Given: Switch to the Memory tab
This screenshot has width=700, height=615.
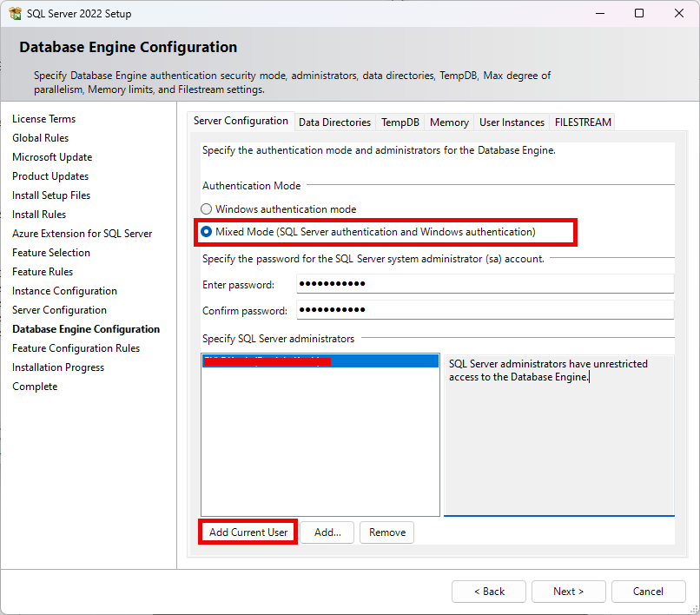Looking at the screenshot, I should tap(449, 122).
